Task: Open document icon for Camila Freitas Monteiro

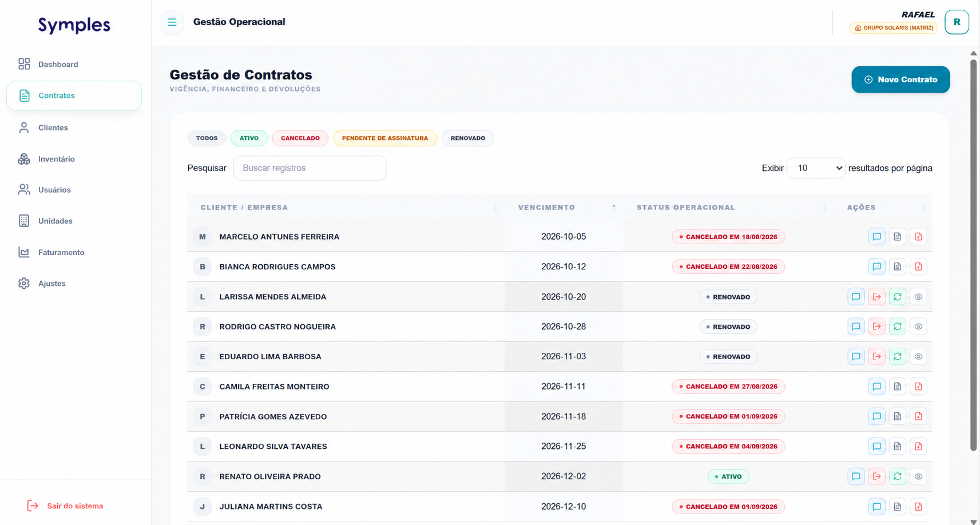Action: pyautogui.click(x=897, y=387)
